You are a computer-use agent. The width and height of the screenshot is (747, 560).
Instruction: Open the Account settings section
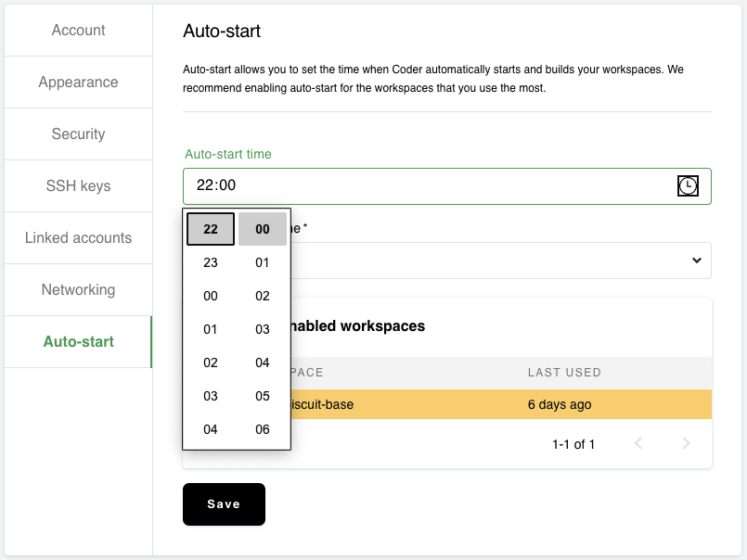coord(78,30)
